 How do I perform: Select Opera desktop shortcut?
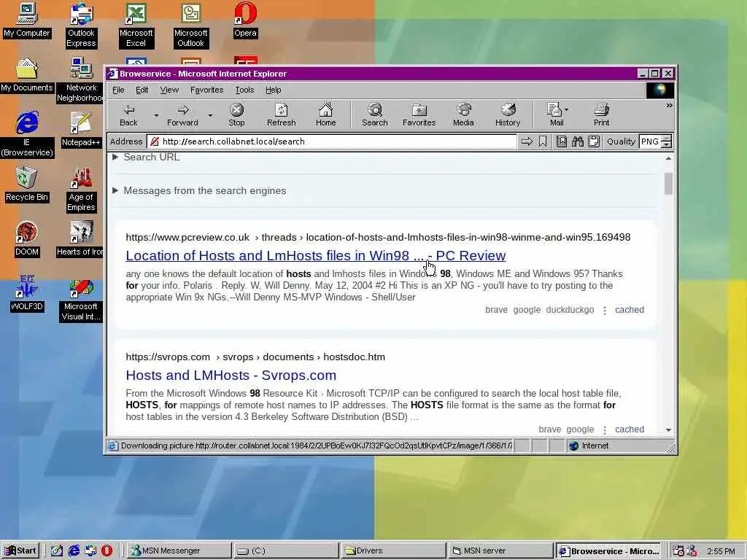245,20
